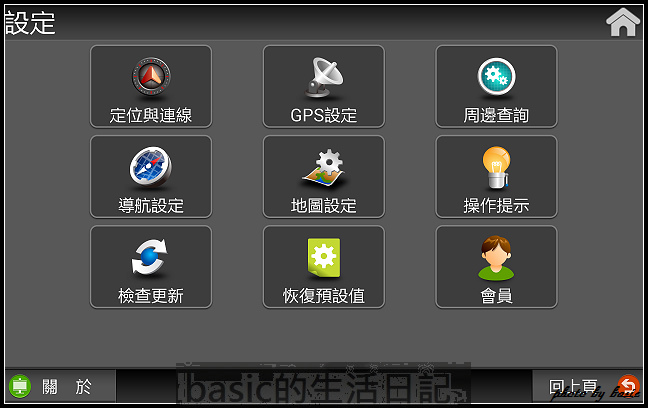
Task: Select the 導航設定 label text
Action: [x=151, y=205]
